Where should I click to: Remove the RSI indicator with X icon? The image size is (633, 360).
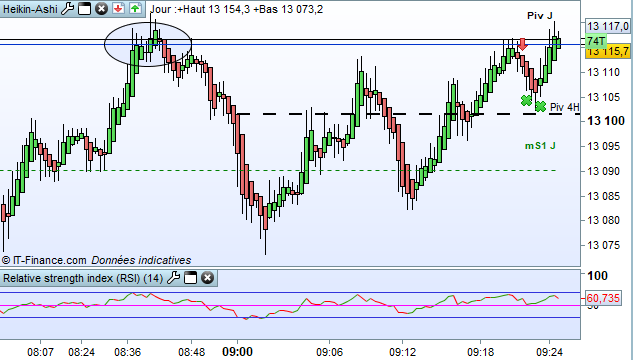(x=208, y=278)
